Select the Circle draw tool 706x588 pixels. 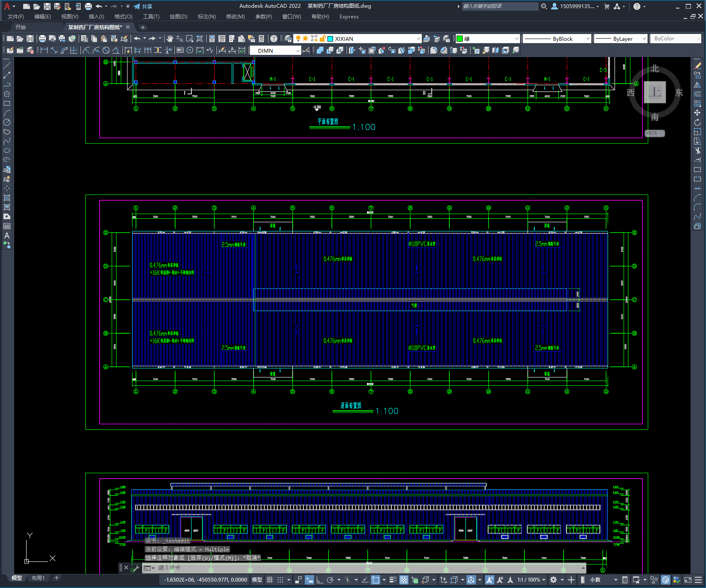click(x=7, y=122)
